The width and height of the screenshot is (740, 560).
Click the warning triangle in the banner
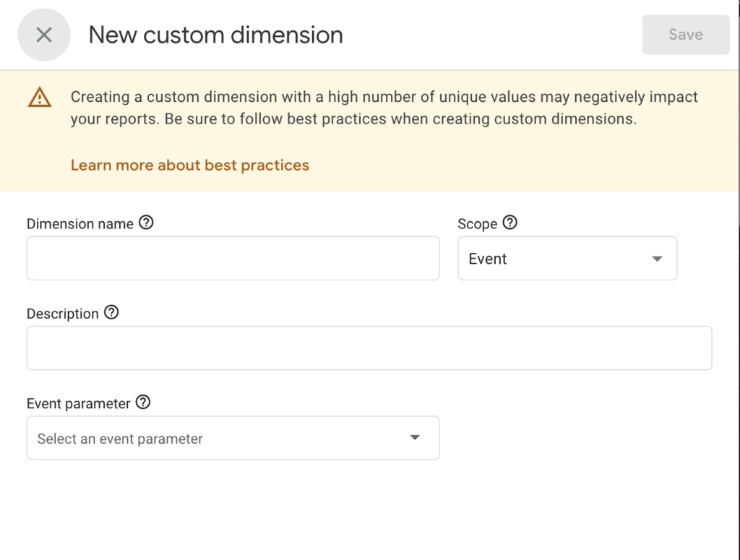pyautogui.click(x=39, y=97)
